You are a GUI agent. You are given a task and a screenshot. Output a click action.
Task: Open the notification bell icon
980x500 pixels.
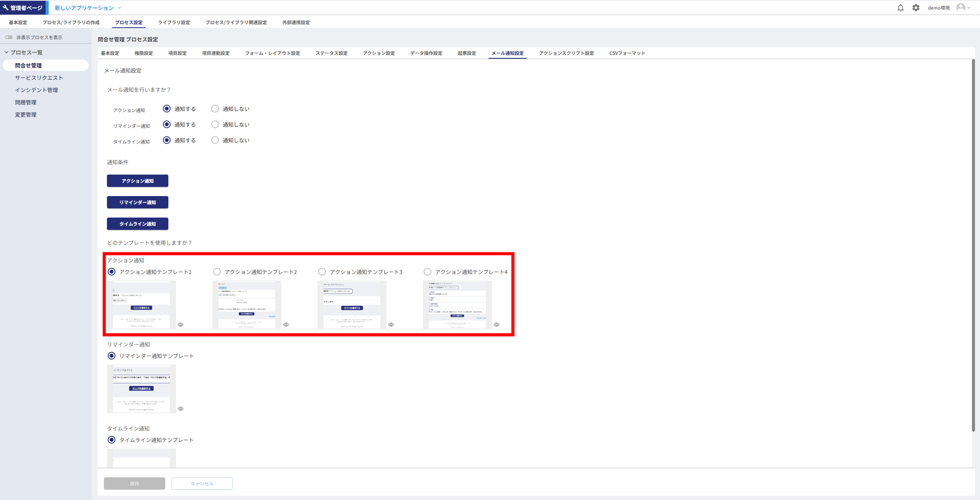[x=900, y=8]
